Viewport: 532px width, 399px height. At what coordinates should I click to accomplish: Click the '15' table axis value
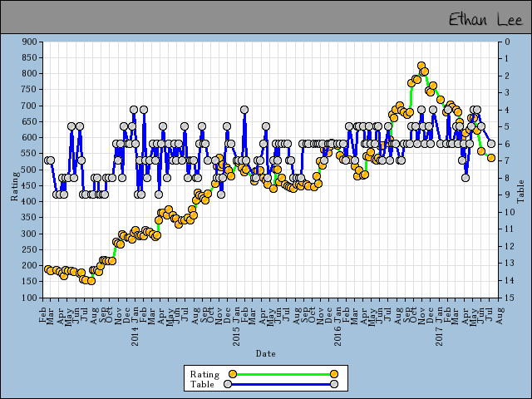point(510,298)
